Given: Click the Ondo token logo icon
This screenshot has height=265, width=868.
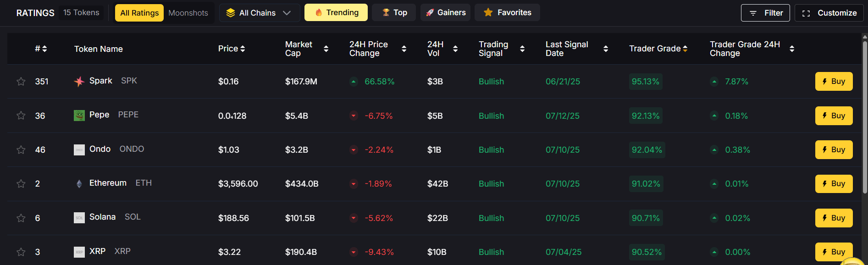Looking at the screenshot, I should [x=79, y=150].
